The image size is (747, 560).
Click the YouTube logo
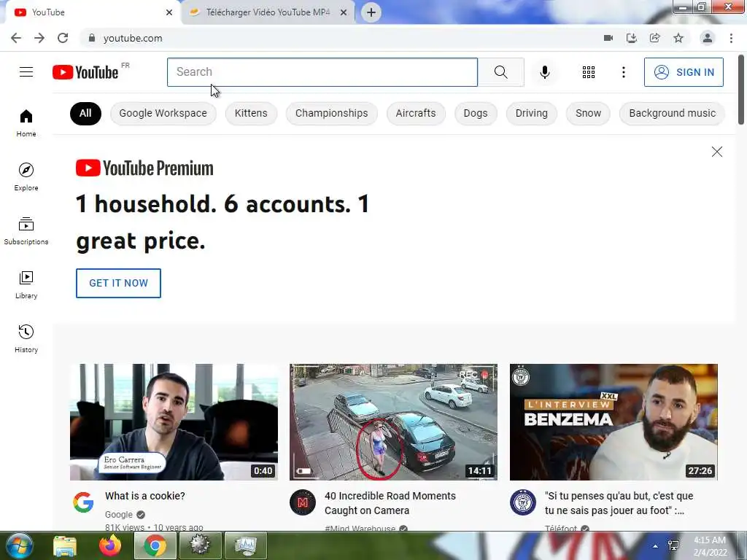coord(85,72)
